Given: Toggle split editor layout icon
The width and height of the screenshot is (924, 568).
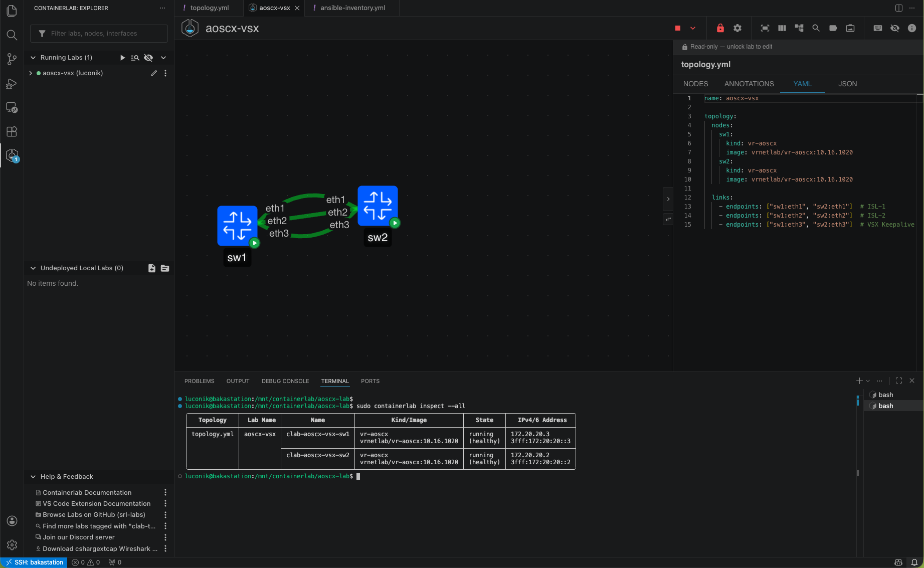Looking at the screenshot, I should [x=899, y=8].
